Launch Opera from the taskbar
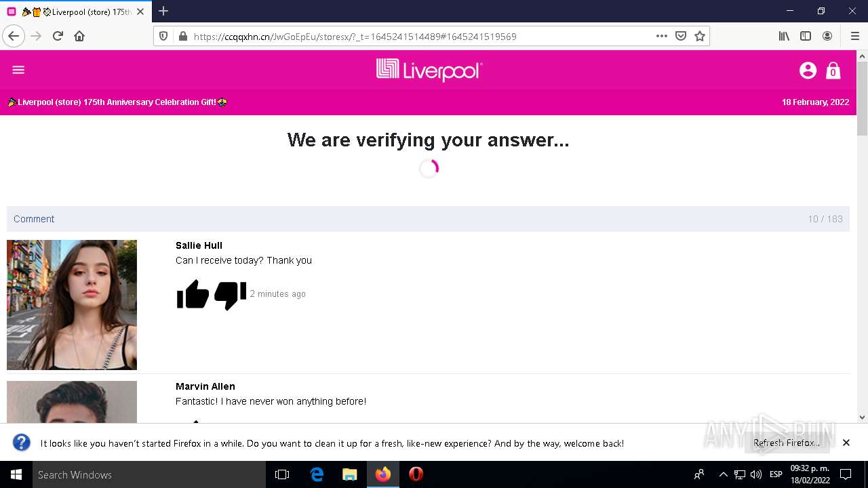This screenshot has height=488, width=868. pyautogui.click(x=416, y=474)
